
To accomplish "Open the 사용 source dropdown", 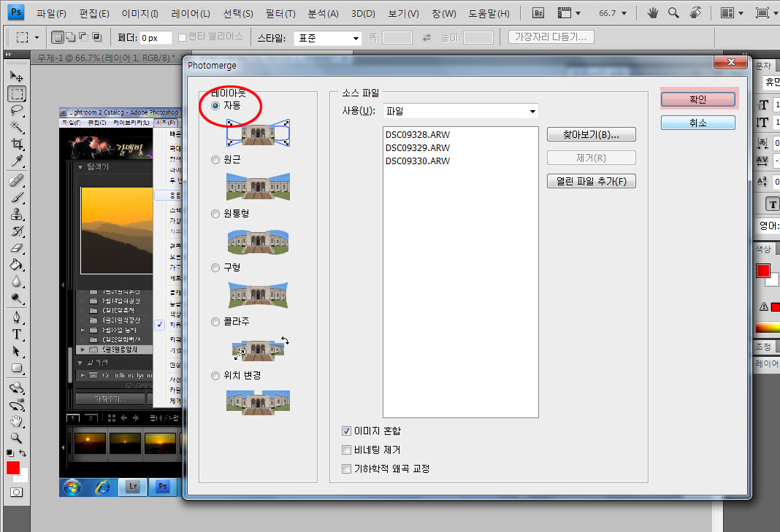I will point(461,111).
